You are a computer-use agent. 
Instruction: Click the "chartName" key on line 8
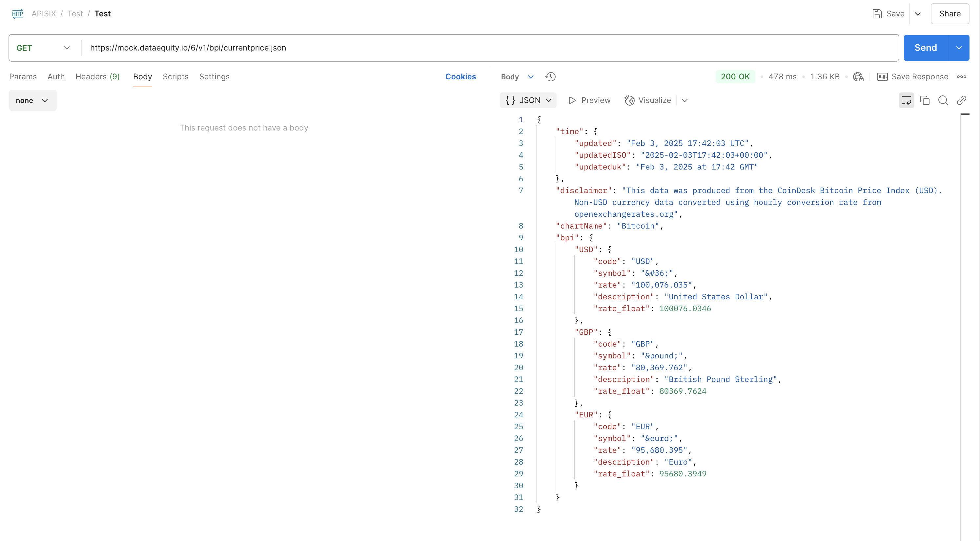581,226
